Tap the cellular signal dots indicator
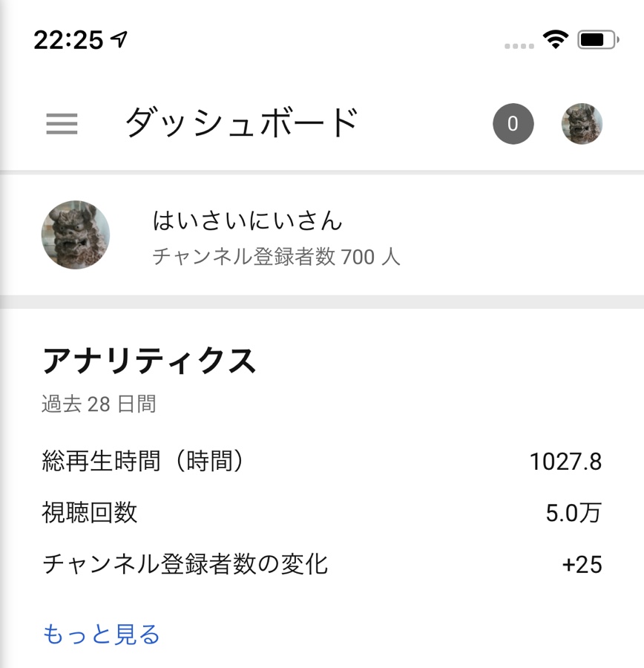Screen dimensions: 644x668 519,46
